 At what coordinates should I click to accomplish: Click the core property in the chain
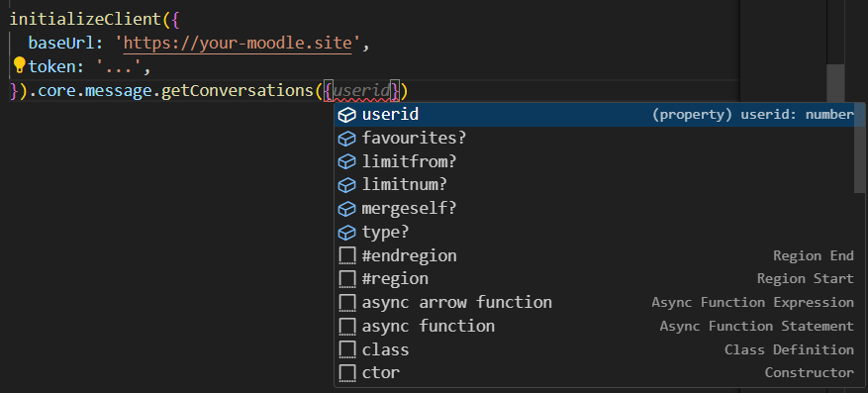pyautogui.click(x=57, y=90)
